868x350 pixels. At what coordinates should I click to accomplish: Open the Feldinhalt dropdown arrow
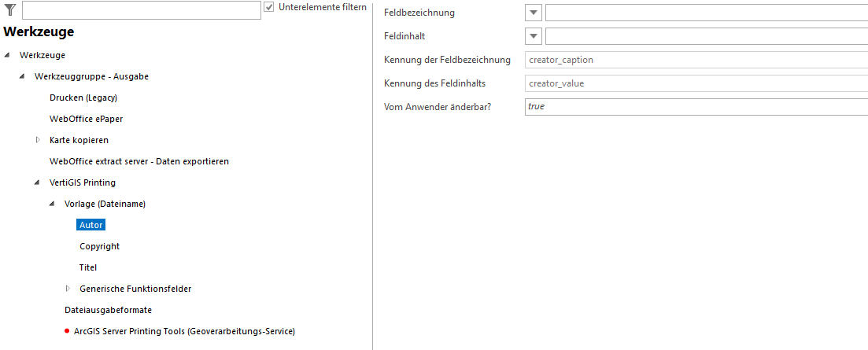point(534,36)
